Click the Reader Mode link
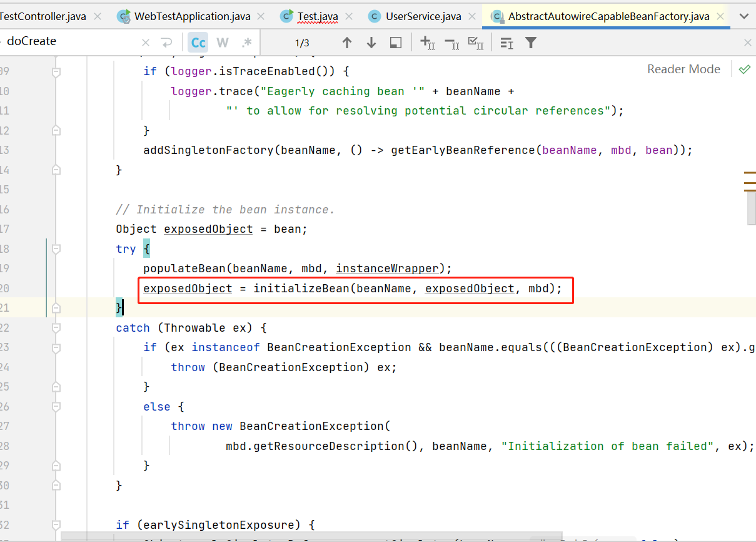 point(683,69)
